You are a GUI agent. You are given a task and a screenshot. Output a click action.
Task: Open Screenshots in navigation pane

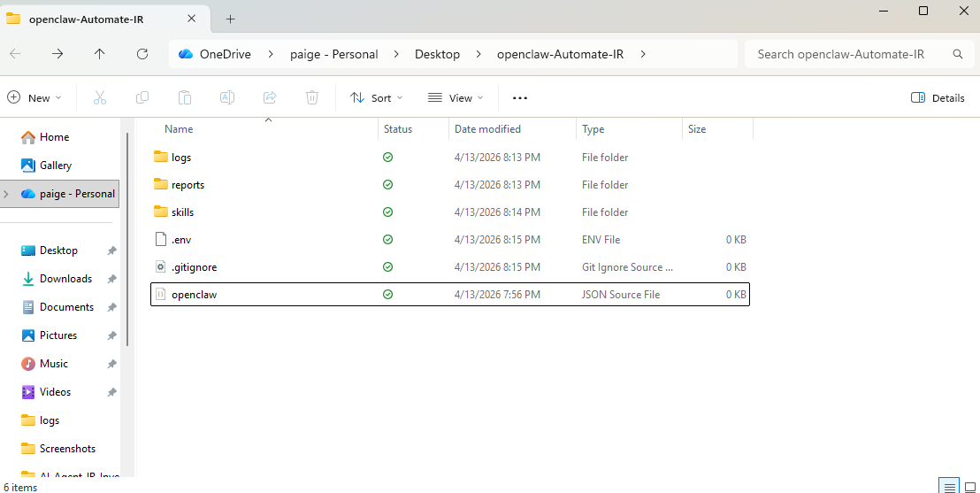coord(67,449)
